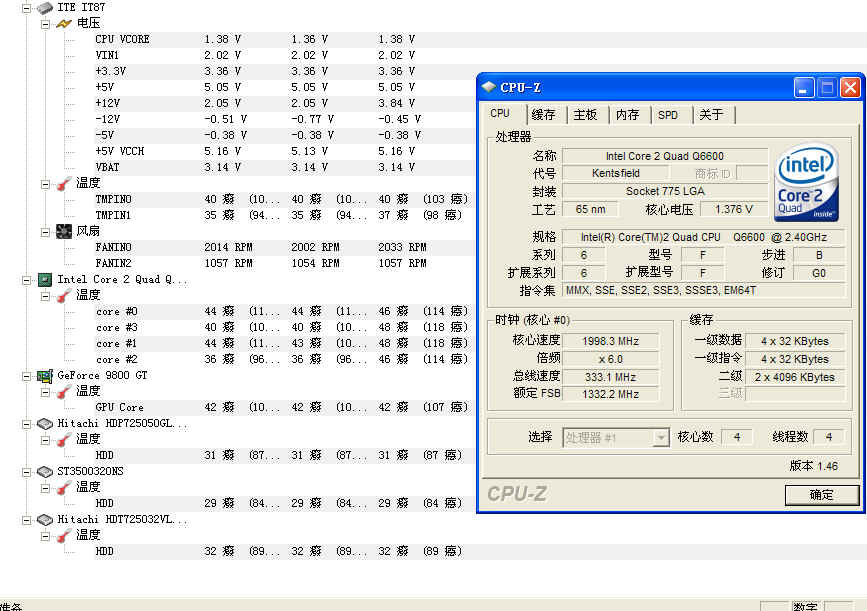This screenshot has width=867, height=611.
Task: Click the ITE IT87 chip icon
Action: click(x=45, y=8)
